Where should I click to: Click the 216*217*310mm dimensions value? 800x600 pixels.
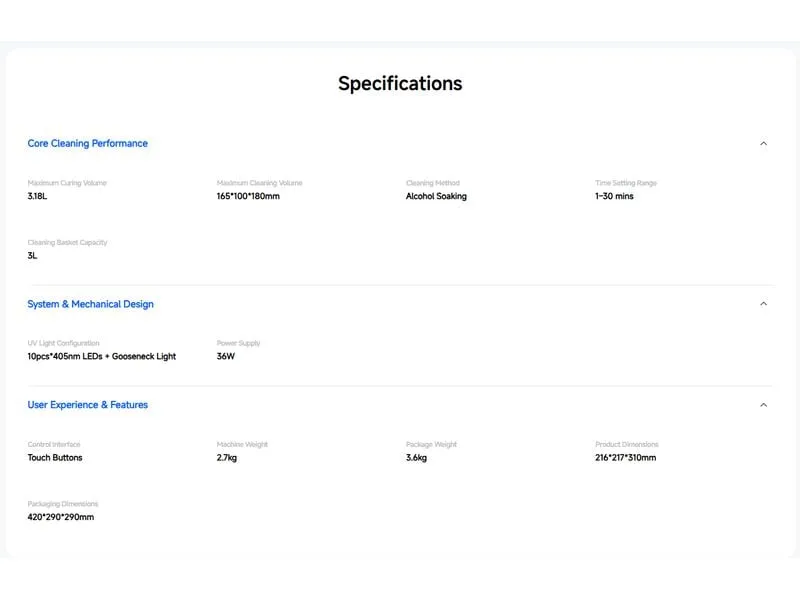pyautogui.click(x=626, y=458)
